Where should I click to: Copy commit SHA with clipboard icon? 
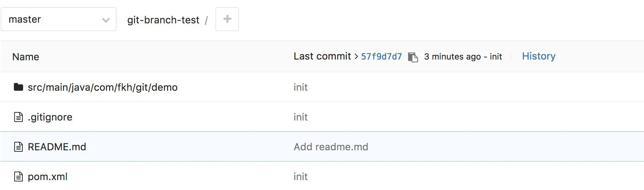413,57
